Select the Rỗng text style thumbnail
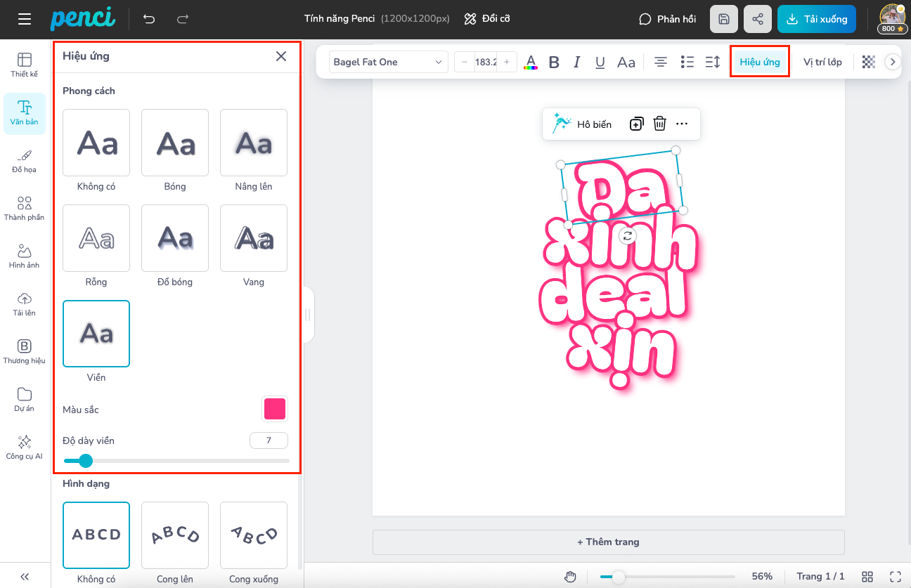This screenshot has width=911, height=588. (96, 238)
